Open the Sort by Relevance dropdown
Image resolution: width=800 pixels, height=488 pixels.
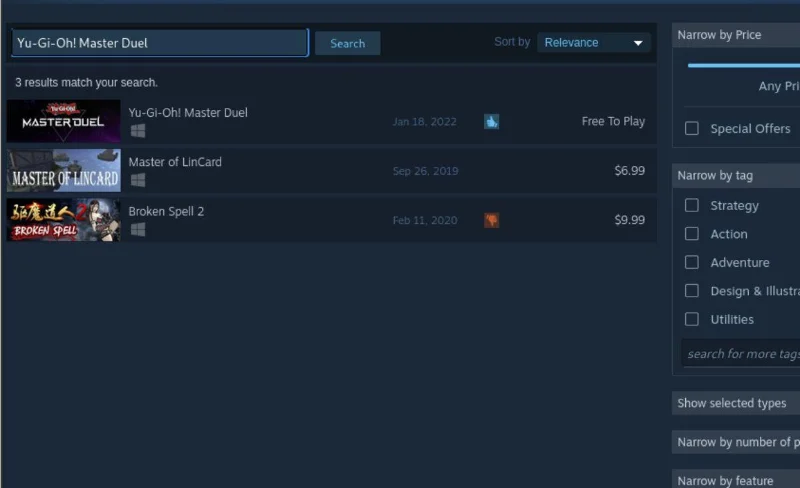pyautogui.click(x=594, y=43)
